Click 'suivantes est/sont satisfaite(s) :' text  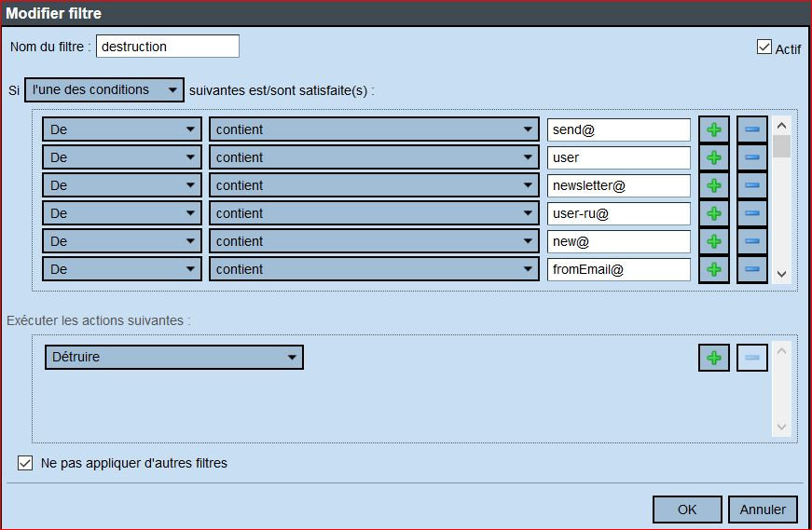tap(282, 90)
